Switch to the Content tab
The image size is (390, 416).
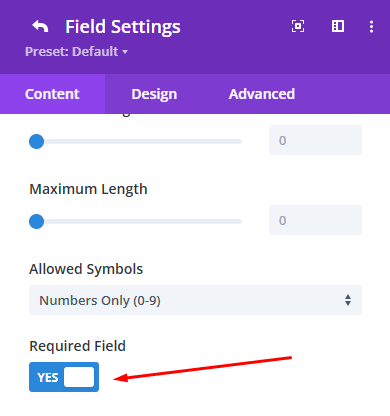coord(52,94)
